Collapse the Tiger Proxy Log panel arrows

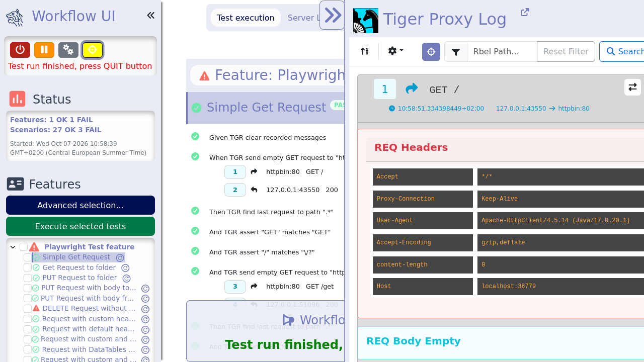tap(333, 16)
